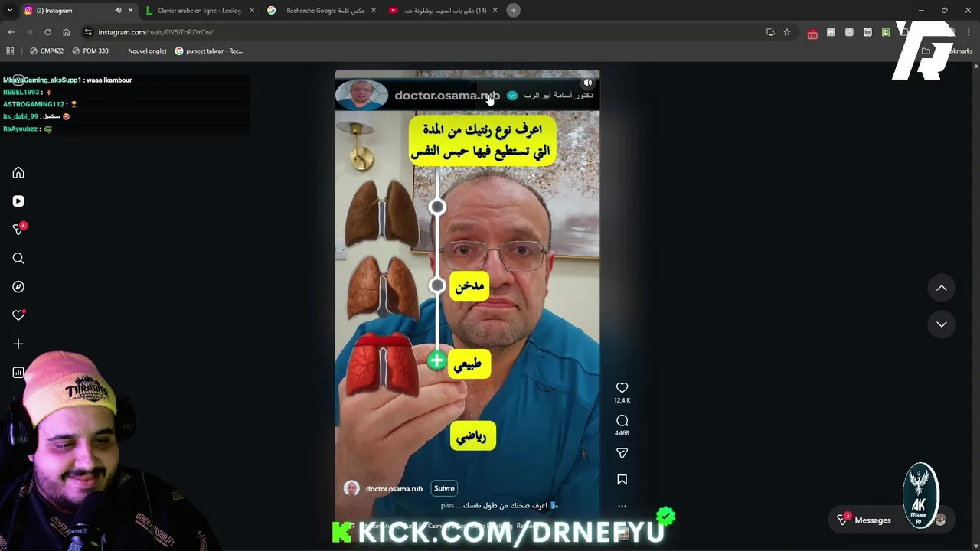
Task: Open the puneet talwar bookmark
Action: coord(209,51)
